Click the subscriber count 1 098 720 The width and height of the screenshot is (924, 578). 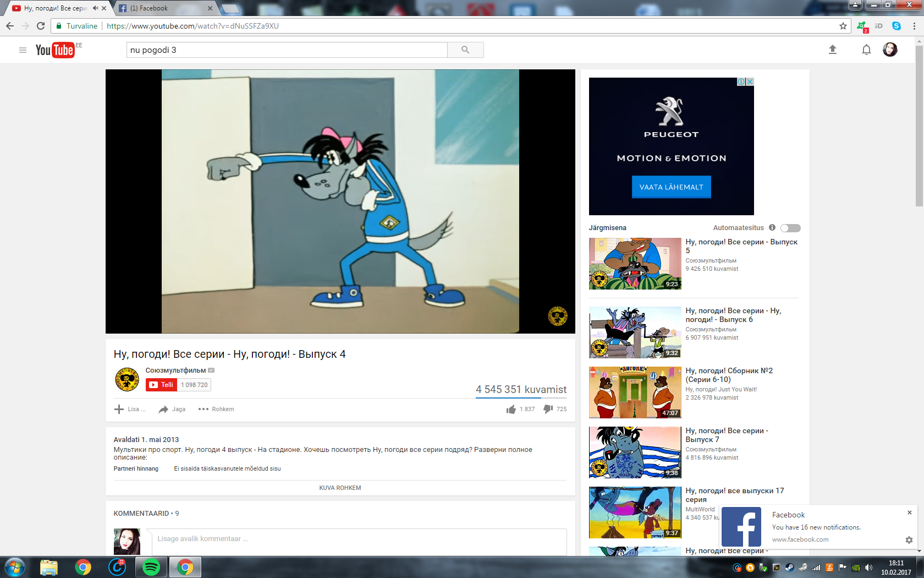(x=194, y=385)
